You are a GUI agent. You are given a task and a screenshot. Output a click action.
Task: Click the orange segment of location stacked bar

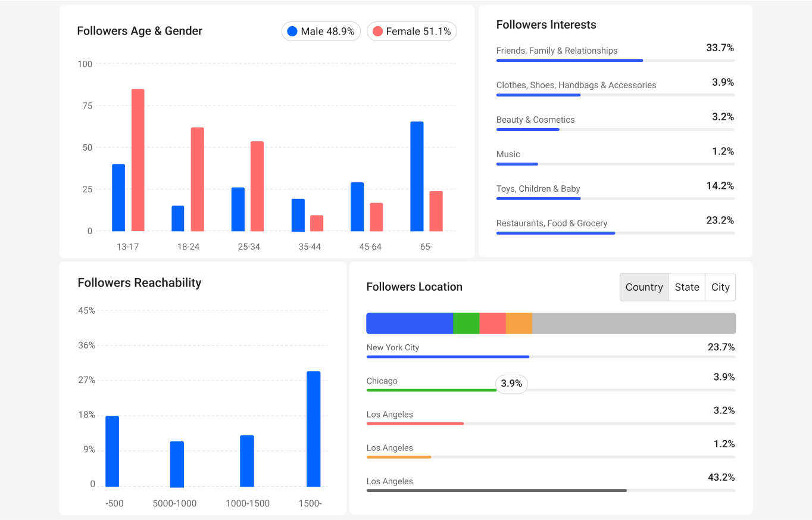(519, 323)
